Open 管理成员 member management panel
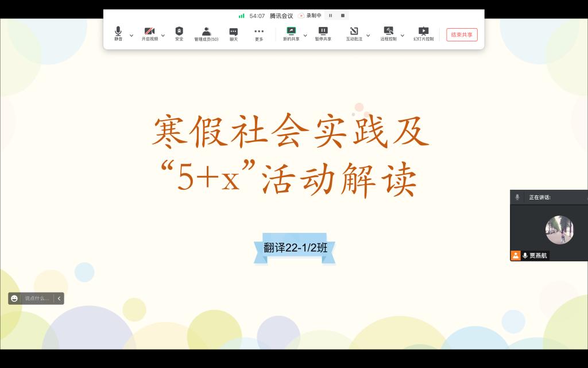 206,33
